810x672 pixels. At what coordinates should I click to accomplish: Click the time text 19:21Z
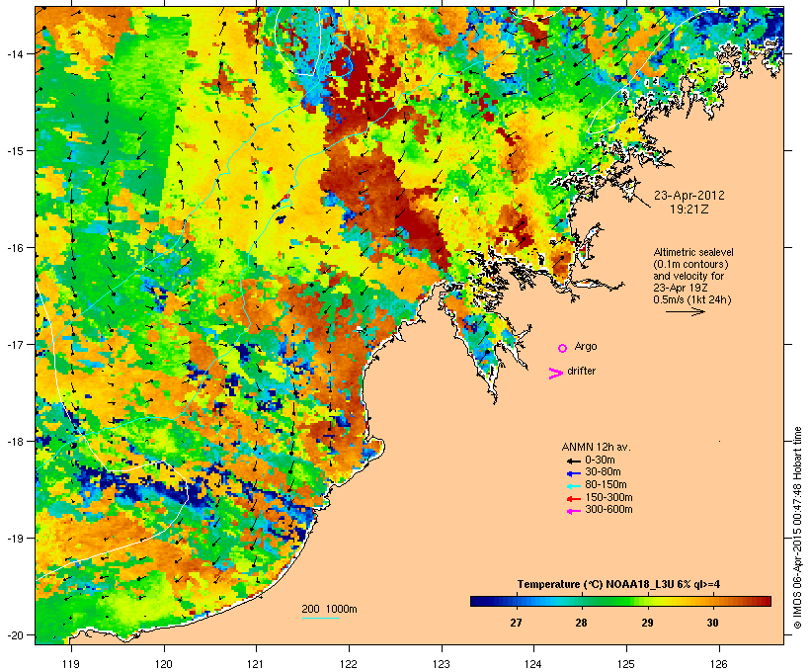[689, 210]
